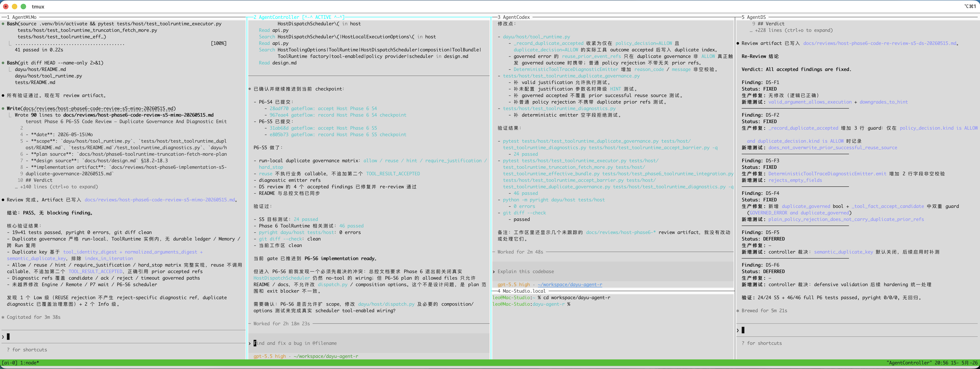Expand the +228 lines collapsed output in AgentDS
The width and height of the screenshot is (980, 369).
[x=791, y=30]
